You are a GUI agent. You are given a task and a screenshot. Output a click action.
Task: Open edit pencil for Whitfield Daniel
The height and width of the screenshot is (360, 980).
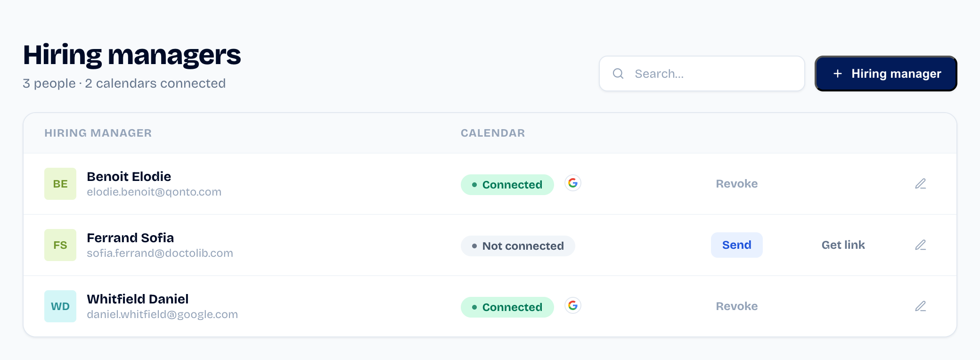click(x=921, y=306)
